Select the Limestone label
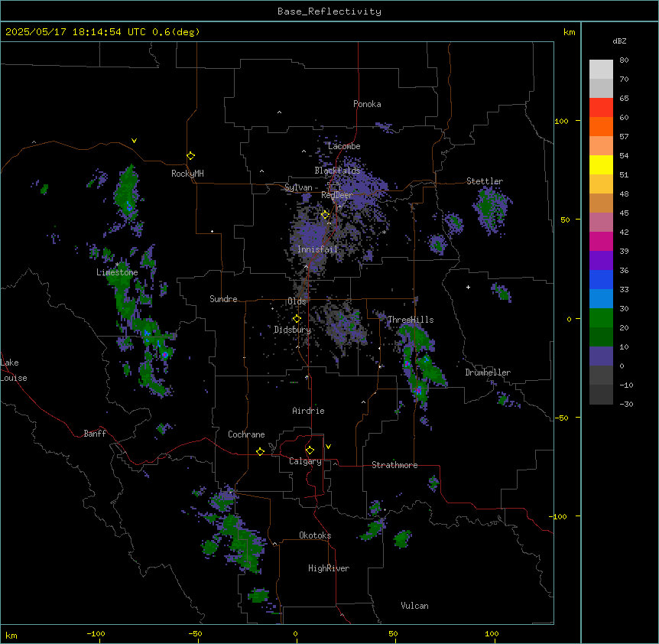659x644 pixels. [117, 272]
